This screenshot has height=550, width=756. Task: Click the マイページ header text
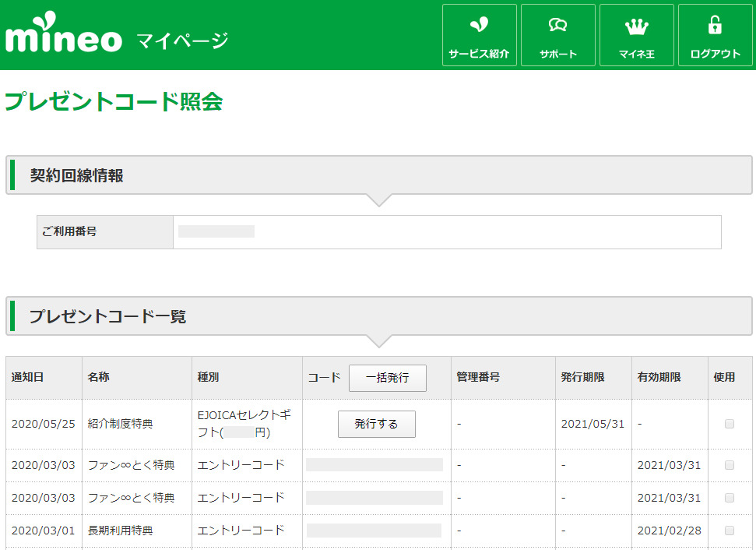(x=182, y=40)
